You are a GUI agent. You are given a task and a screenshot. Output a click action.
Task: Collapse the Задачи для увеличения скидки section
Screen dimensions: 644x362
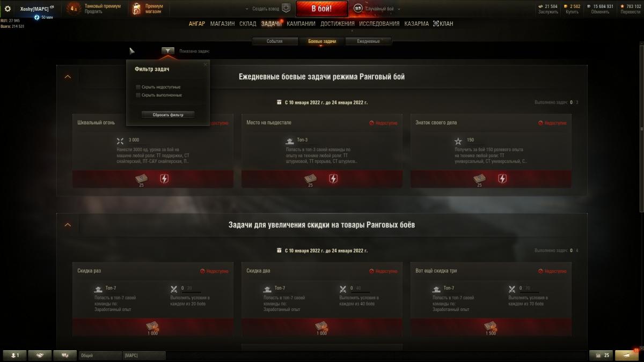click(68, 225)
